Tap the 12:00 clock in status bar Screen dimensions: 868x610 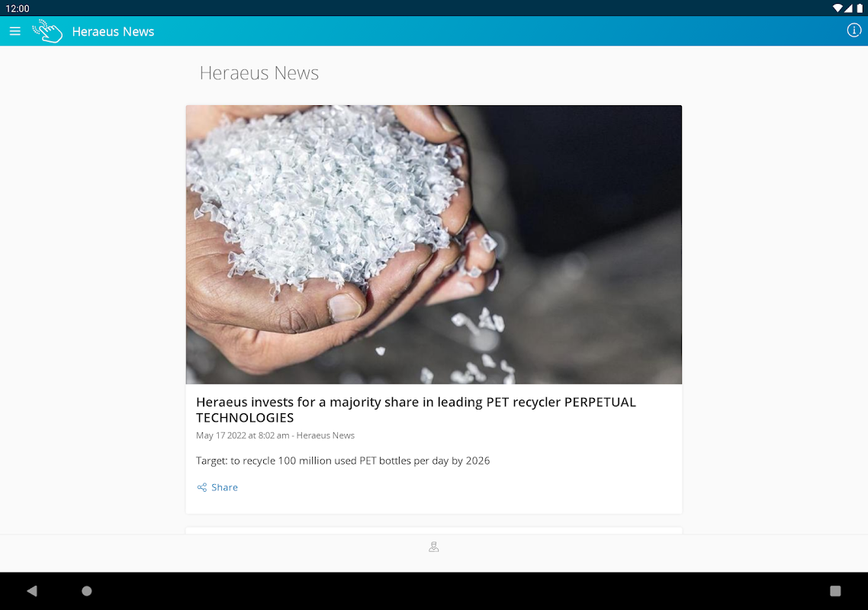point(17,8)
